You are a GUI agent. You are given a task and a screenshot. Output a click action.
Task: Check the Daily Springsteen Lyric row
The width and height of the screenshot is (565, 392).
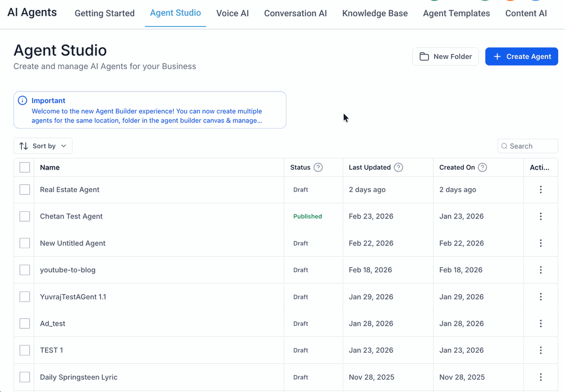click(x=25, y=377)
